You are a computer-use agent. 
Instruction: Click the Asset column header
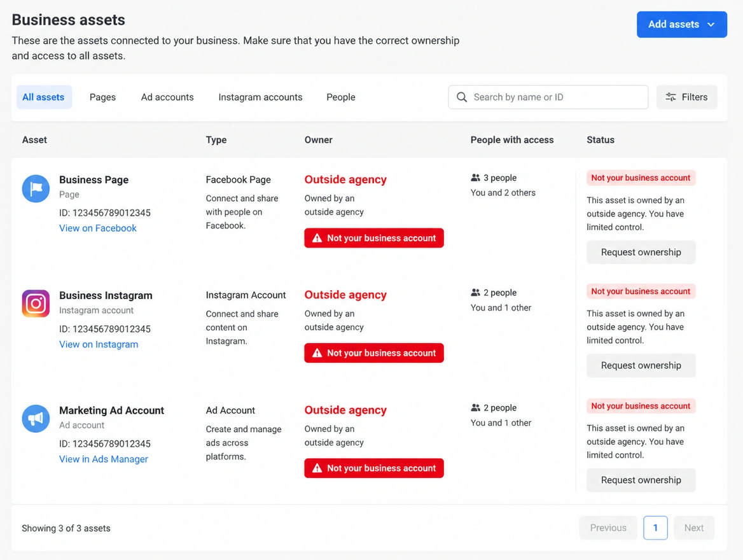click(34, 140)
